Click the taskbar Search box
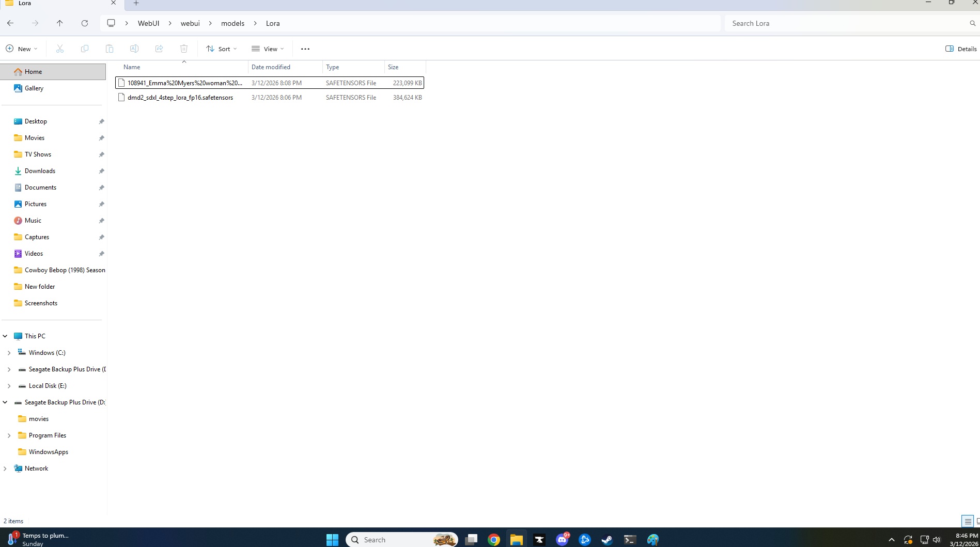Screen dimensions: 980x547 pos(401,540)
